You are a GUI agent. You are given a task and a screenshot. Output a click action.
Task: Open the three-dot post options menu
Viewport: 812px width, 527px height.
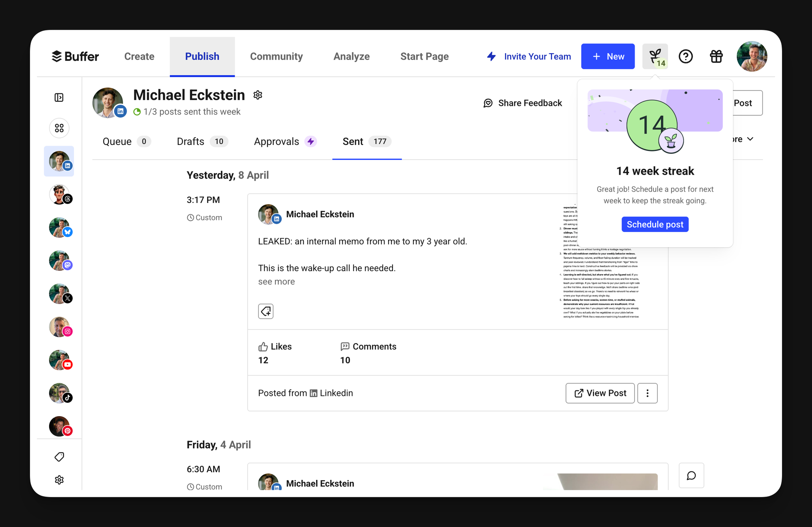(647, 393)
